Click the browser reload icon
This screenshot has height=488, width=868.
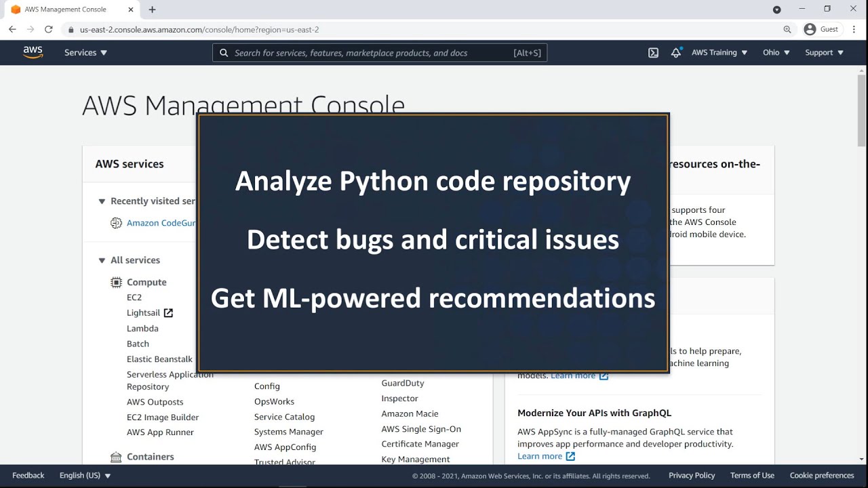point(48,30)
